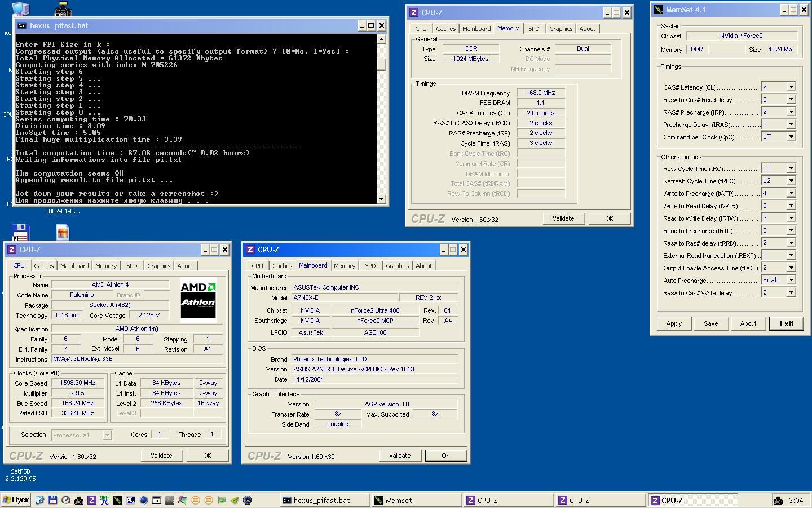Click the Exit button in MemSet
The height and width of the screenshot is (508, 812).
click(786, 323)
